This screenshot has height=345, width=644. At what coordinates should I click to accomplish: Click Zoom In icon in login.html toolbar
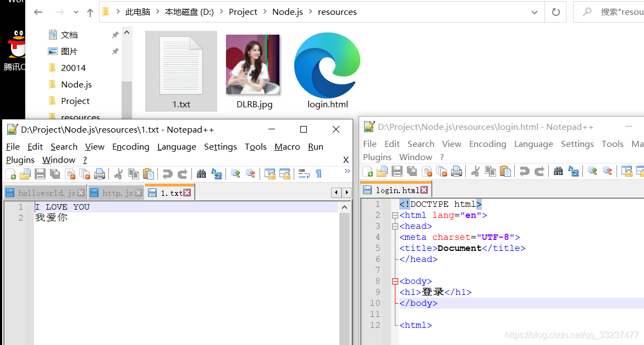click(592, 171)
